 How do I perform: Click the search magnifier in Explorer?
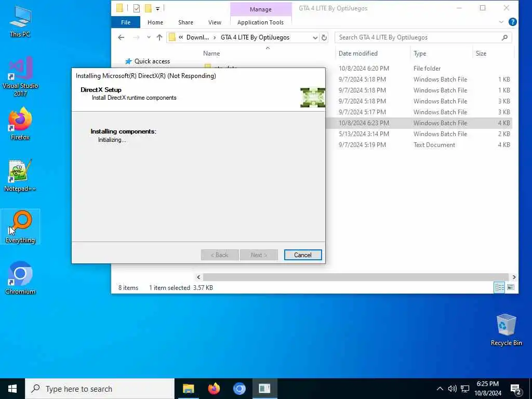(x=504, y=37)
